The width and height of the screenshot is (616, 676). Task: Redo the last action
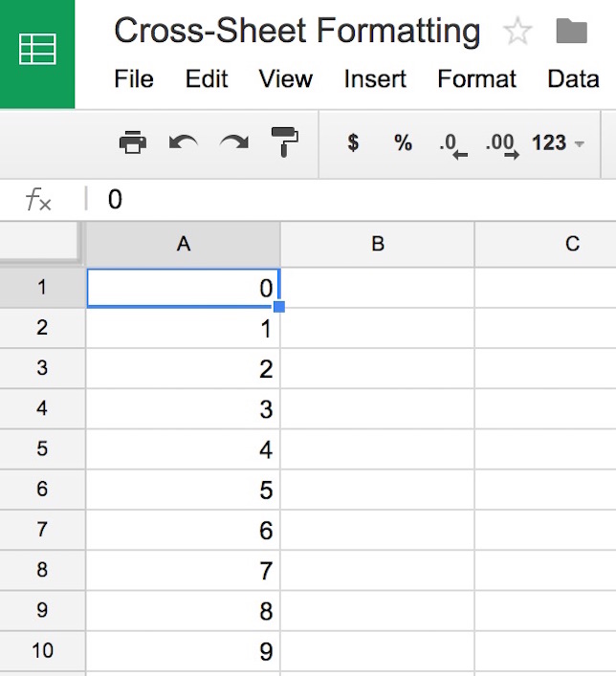(233, 142)
